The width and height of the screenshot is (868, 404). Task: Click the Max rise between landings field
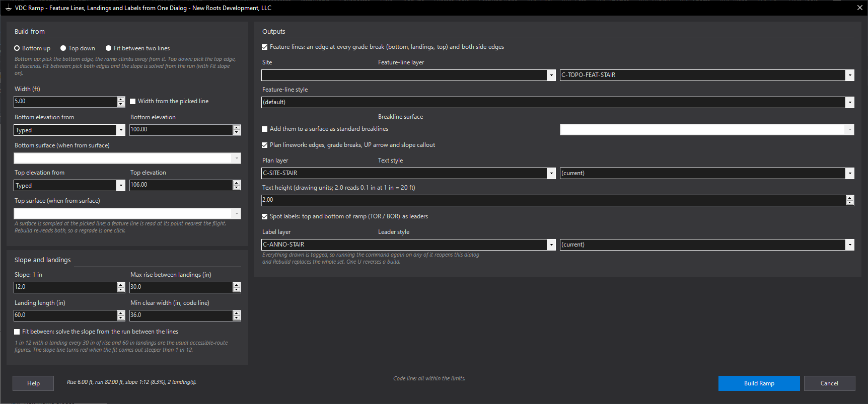click(181, 287)
